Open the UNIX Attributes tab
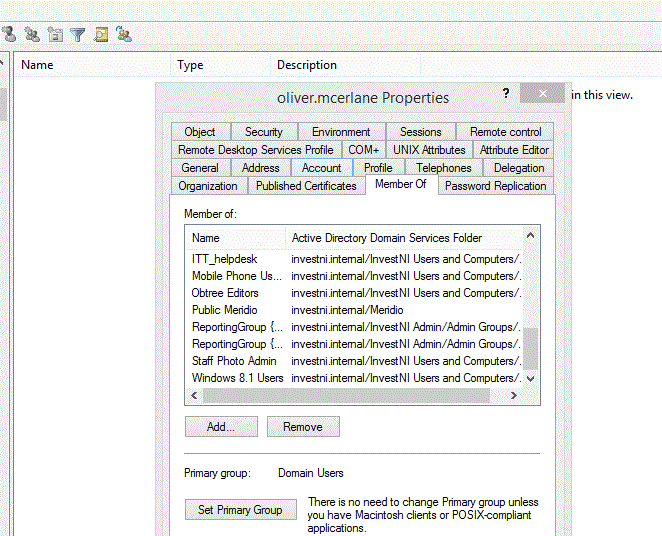The width and height of the screenshot is (662, 536). click(429, 150)
